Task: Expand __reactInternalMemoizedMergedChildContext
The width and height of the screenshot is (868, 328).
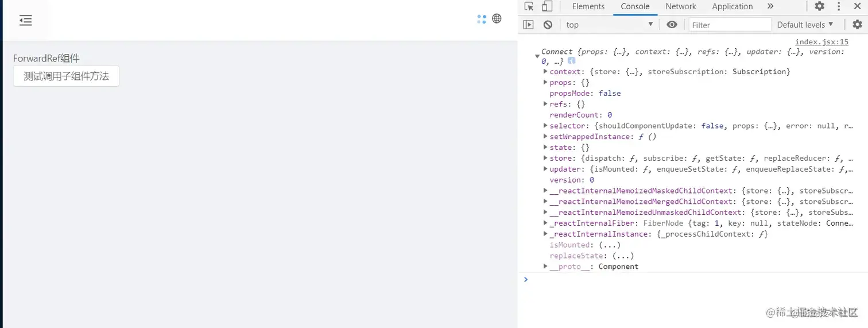Action: coord(545,202)
